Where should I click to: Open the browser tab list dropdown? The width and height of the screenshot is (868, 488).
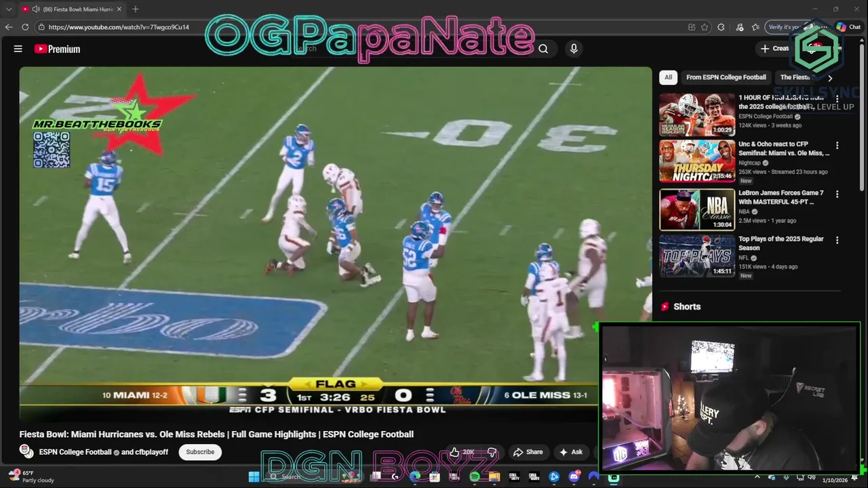click(x=8, y=9)
